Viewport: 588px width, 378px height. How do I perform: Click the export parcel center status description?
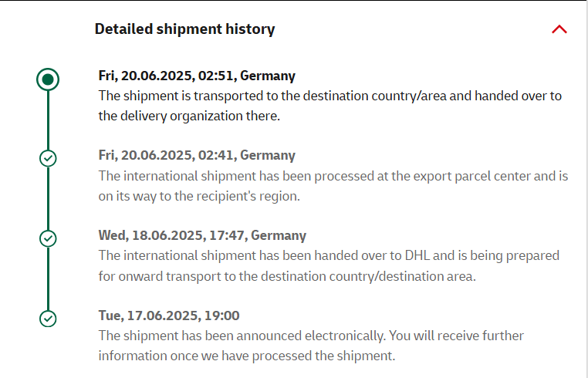click(x=333, y=186)
